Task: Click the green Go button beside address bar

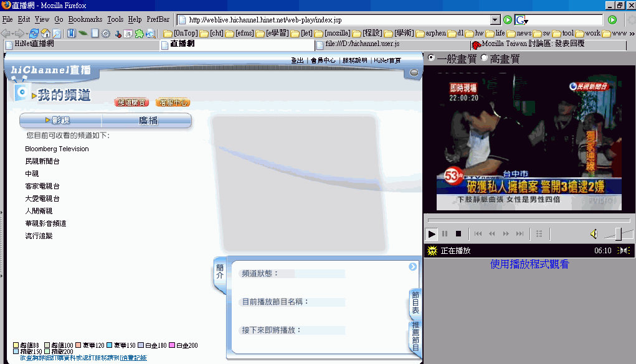Action: (x=508, y=20)
